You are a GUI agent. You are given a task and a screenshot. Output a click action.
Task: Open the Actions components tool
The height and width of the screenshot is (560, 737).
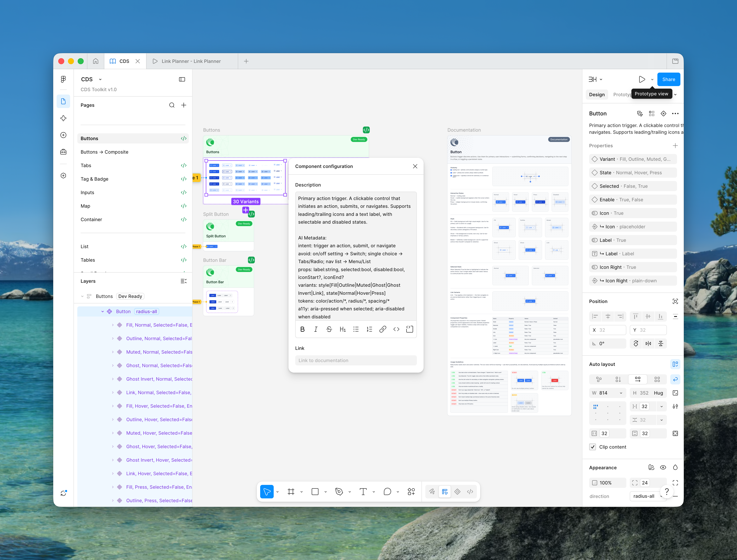coord(411,492)
